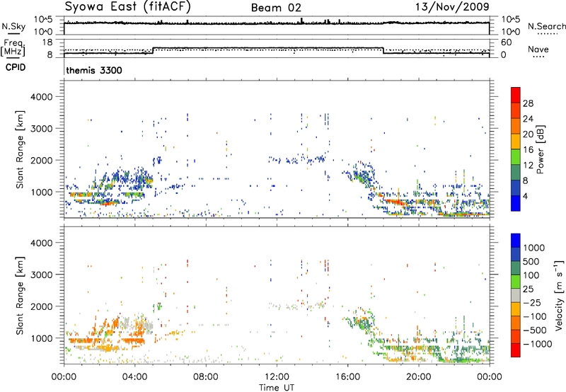This screenshot has height=392, width=566.
Task: Click the frequency step-down near 18:00
Action: pos(383,50)
